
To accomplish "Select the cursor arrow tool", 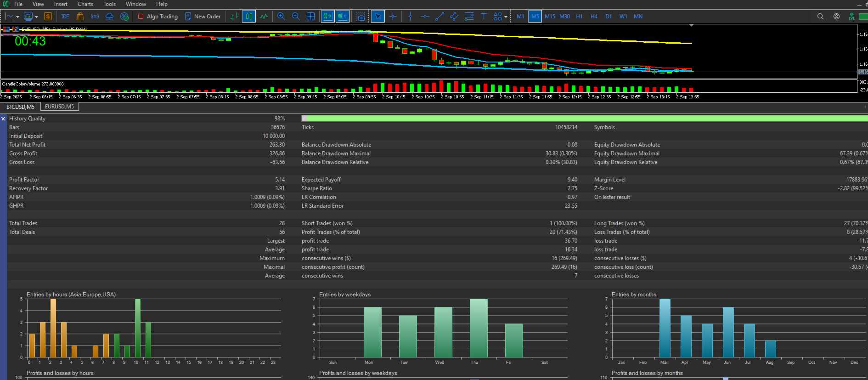I will click(x=378, y=17).
